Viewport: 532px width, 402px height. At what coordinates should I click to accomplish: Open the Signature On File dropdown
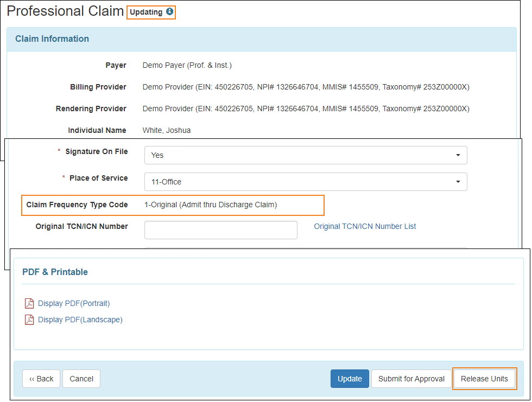(x=305, y=155)
